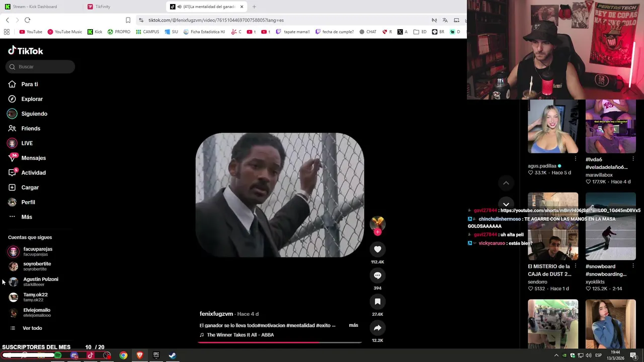Image resolution: width=644 pixels, height=362 pixels.
Task: Go to next video using down arrow
Action: [x=506, y=204]
